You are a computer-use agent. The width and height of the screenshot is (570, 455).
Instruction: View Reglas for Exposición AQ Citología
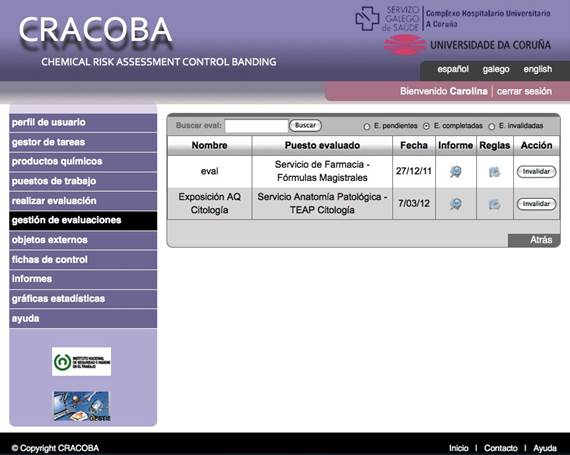click(x=494, y=204)
